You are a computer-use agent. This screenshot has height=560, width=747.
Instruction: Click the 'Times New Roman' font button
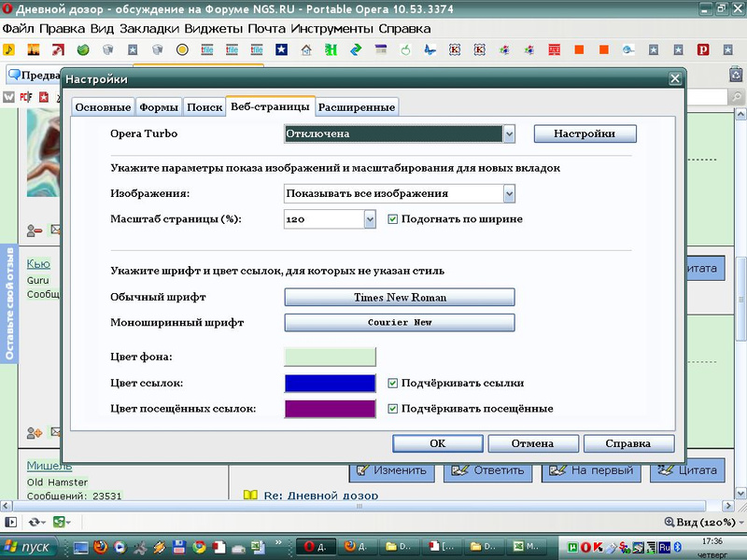[x=399, y=298]
